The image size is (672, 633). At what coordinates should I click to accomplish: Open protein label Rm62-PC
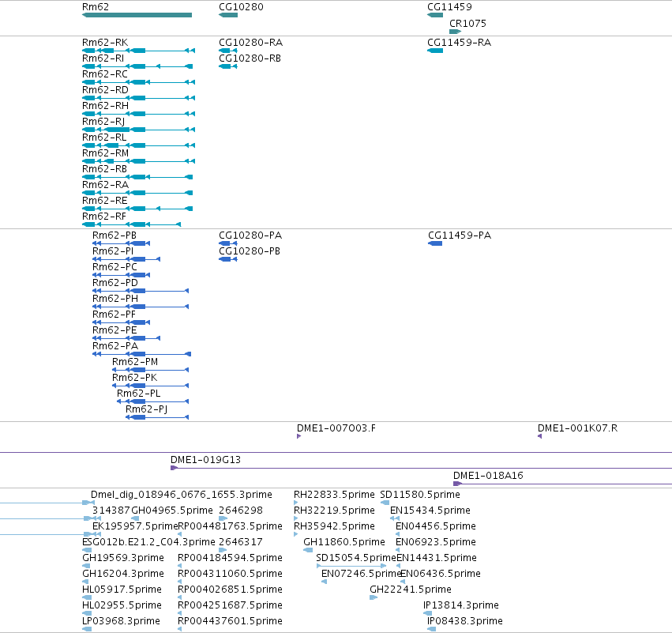tap(115, 267)
